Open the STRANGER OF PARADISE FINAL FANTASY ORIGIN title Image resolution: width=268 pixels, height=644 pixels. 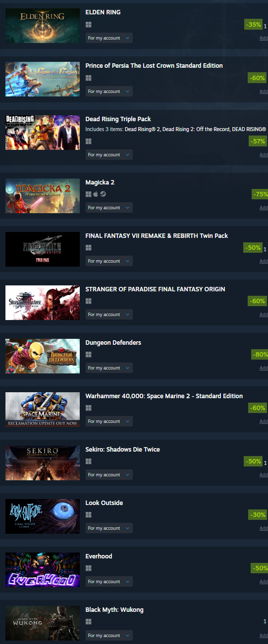tap(155, 289)
